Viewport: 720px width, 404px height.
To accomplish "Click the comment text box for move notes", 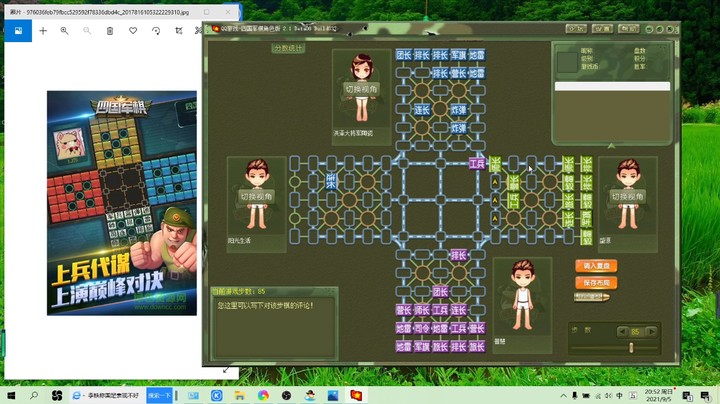I will coord(275,327).
